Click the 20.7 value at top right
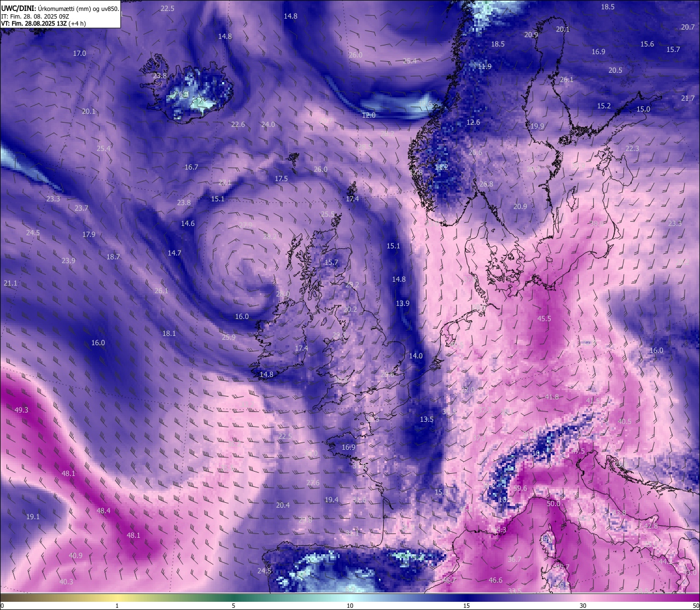The height and width of the screenshot is (610, 700). [x=688, y=27]
